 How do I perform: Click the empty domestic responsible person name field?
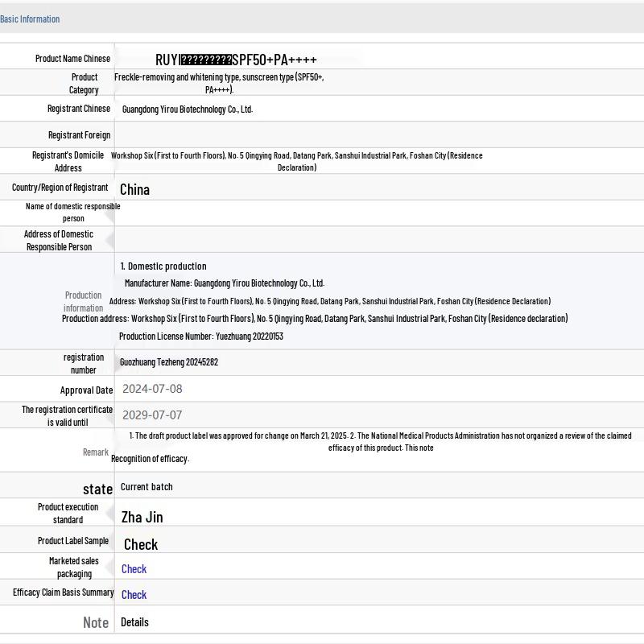tap(378, 213)
